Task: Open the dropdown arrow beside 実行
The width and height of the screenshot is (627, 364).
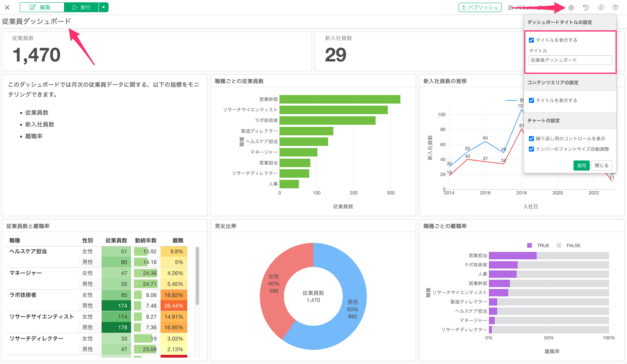Action: tap(104, 7)
